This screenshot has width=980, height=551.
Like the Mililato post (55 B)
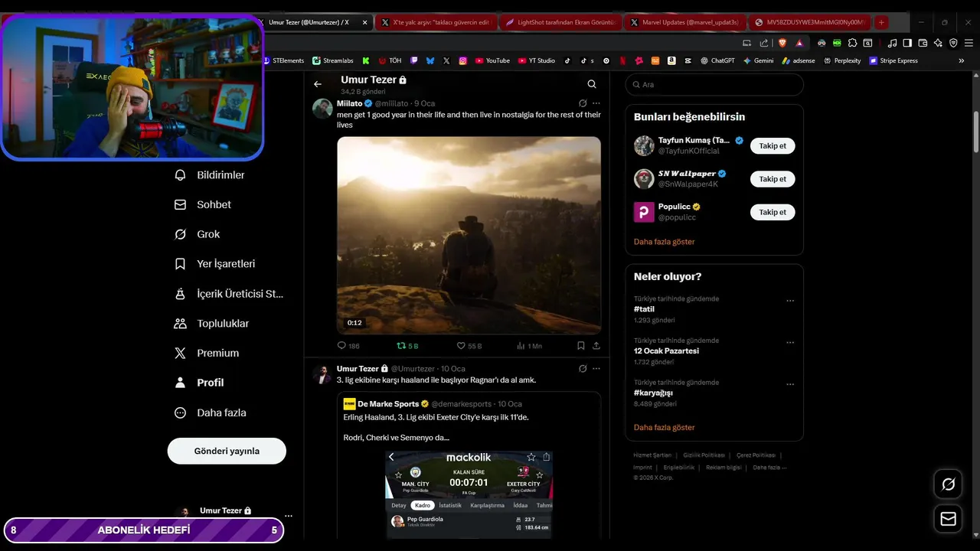(469, 346)
